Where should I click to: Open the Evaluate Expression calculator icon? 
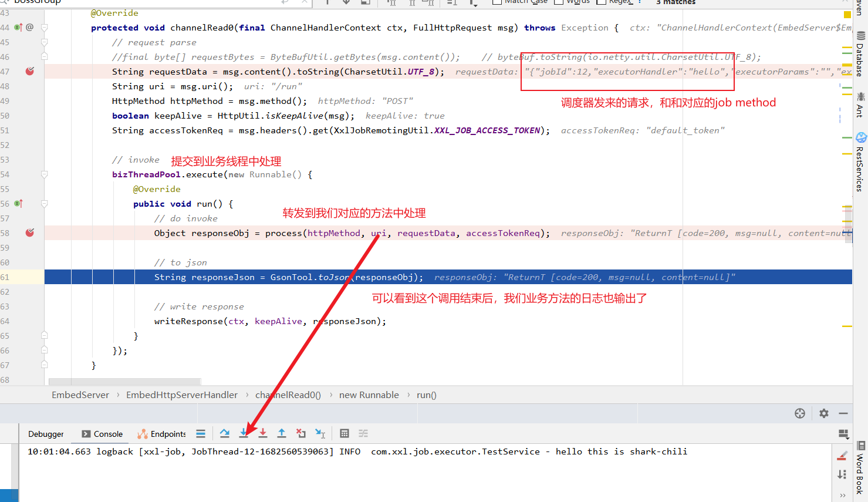click(345, 433)
